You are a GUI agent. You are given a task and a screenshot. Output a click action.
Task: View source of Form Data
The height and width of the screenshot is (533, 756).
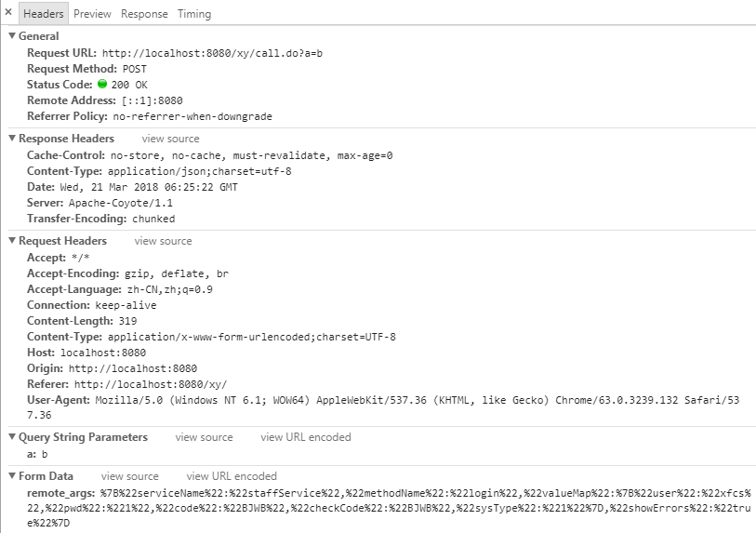129,476
